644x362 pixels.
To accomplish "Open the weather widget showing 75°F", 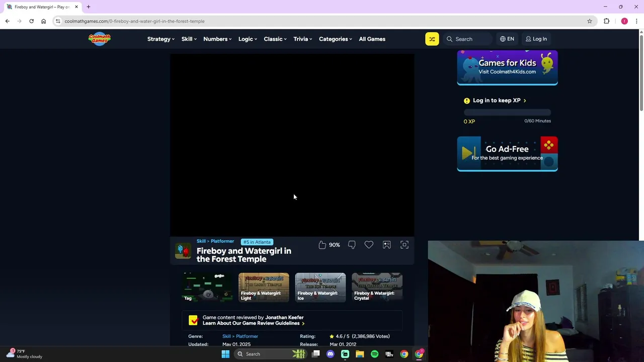I will click(24, 353).
